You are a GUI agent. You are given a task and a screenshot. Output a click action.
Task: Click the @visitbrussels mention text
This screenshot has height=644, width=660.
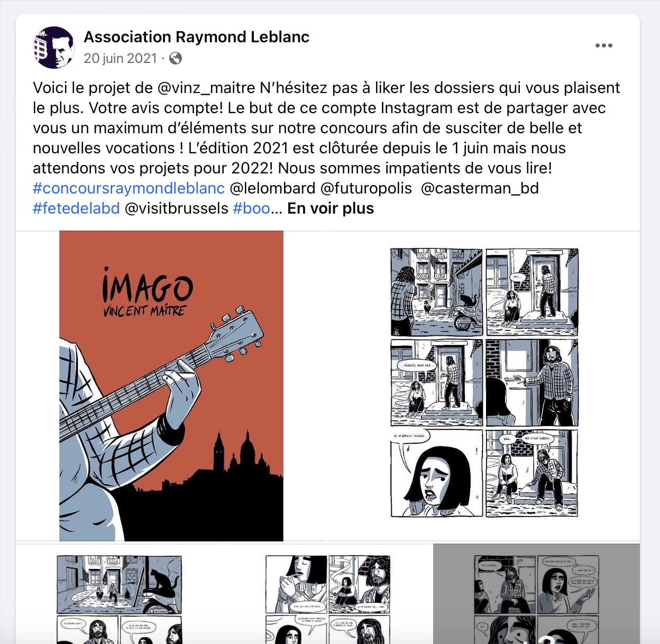click(177, 208)
